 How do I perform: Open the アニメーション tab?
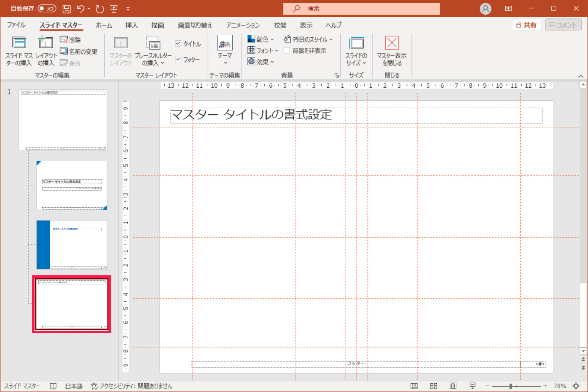[x=243, y=25]
